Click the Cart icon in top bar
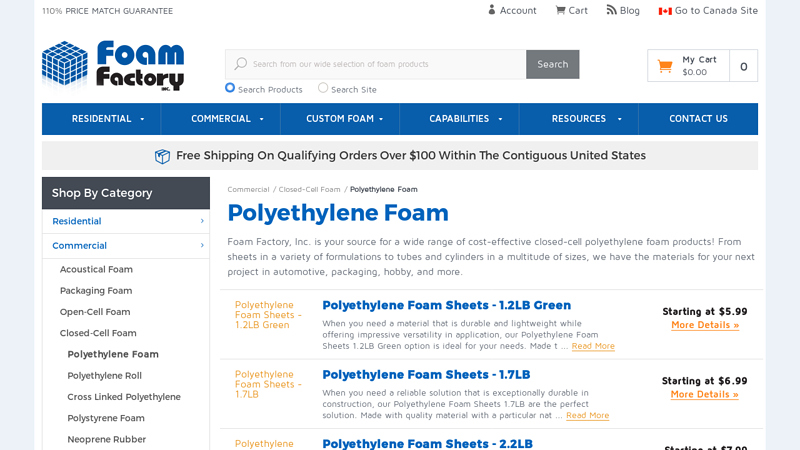 (x=560, y=10)
